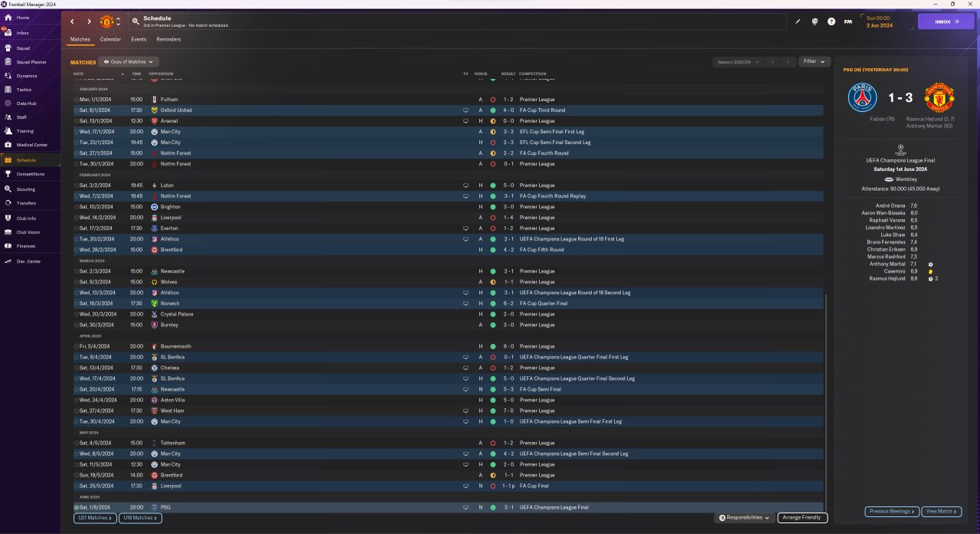
Task: Open the Dev. Center sidebar icon
Action: point(8,261)
